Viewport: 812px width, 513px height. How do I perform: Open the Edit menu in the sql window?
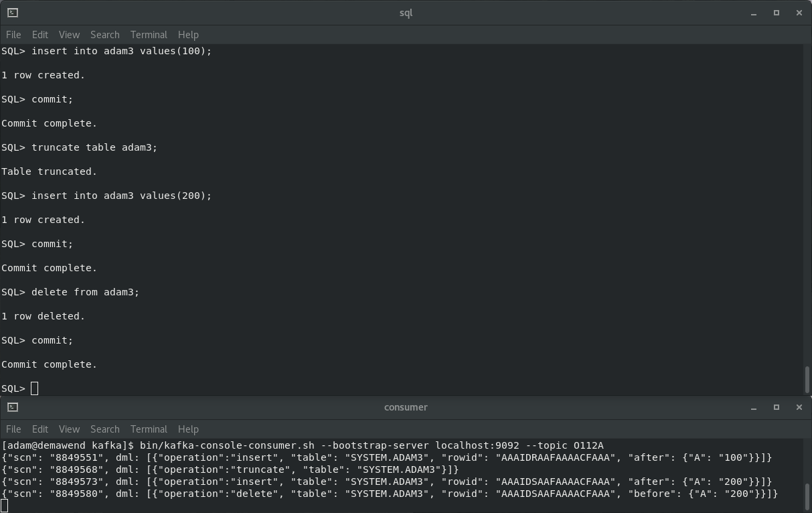click(39, 34)
